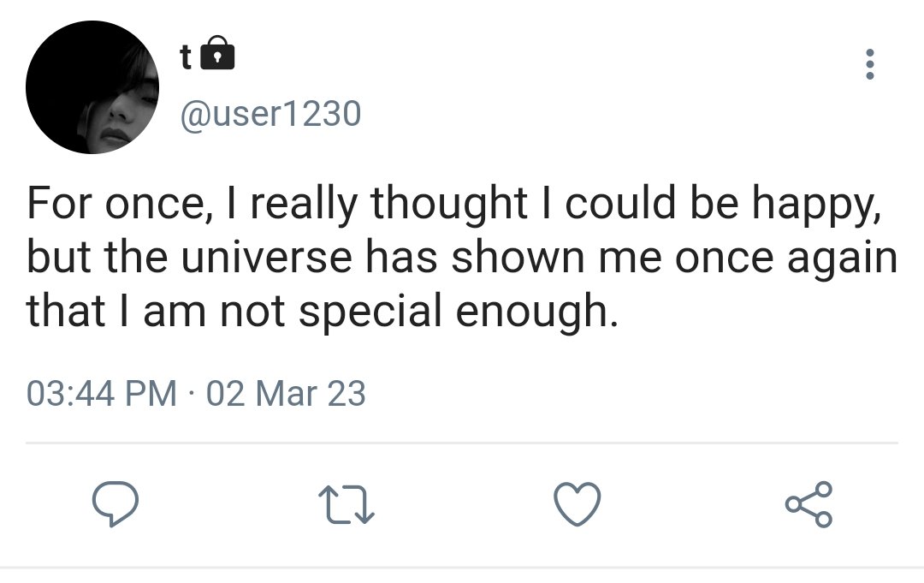Click the padlock protected-account icon
The image size is (924, 583).
click(x=217, y=53)
